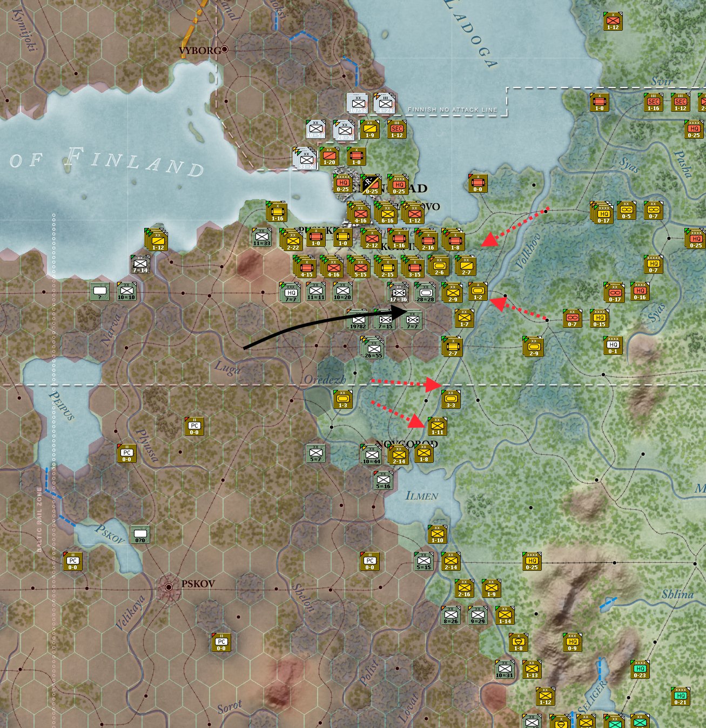Click the 7=15 motorized division counter

tap(385, 320)
